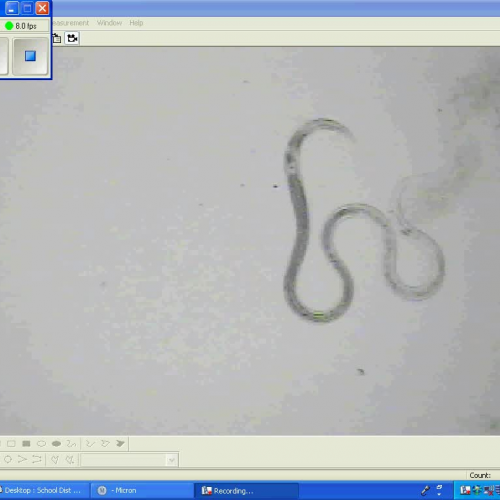The height and width of the screenshot is (500, 500).
Task: Switch to the Micron taskbar window
Action: pyautogui.click(x=141, y=490)
